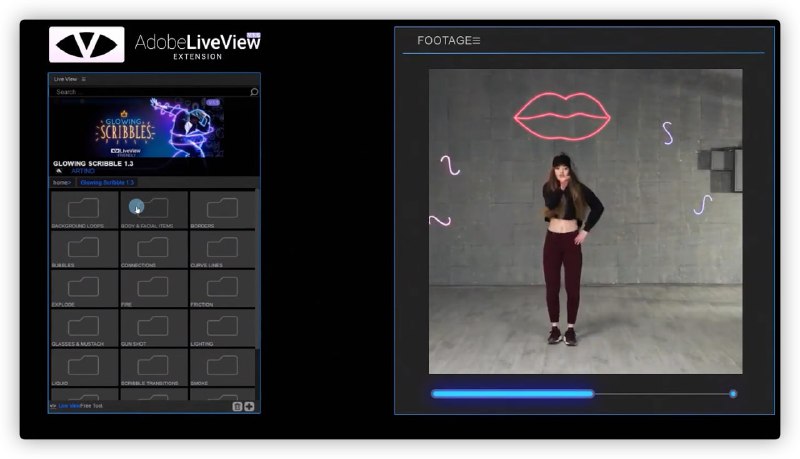Open the Smoke folder

pos(222,367)
